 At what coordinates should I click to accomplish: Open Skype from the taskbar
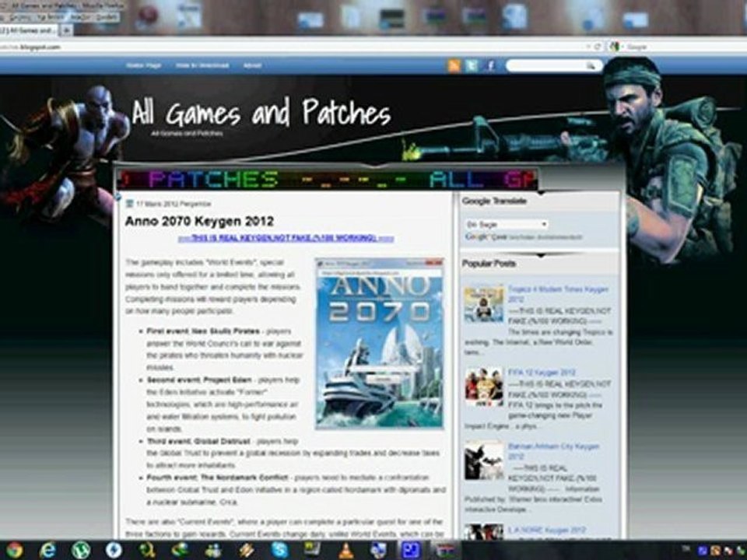[x=279, y=550]
